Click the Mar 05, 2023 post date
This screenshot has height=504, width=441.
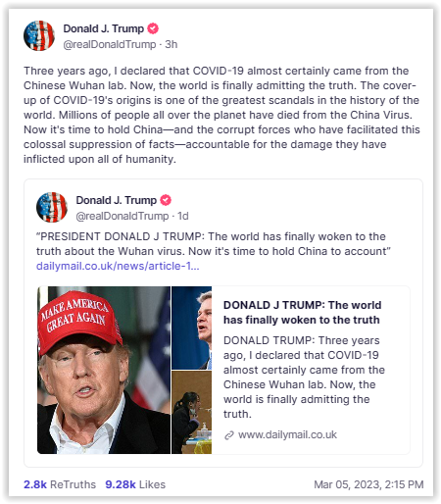pyautogui.click(x=368, y=484)
